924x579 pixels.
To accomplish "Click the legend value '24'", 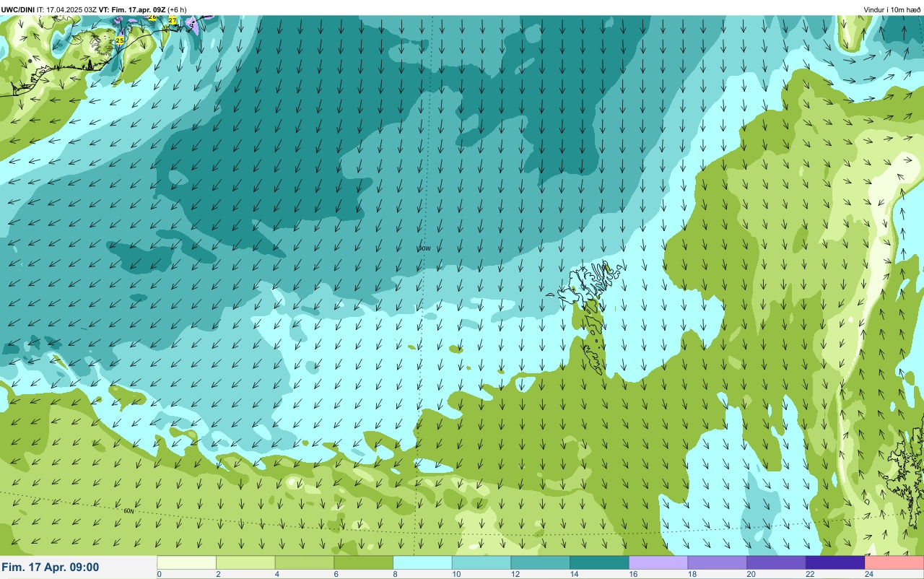I will pos(869,574).
